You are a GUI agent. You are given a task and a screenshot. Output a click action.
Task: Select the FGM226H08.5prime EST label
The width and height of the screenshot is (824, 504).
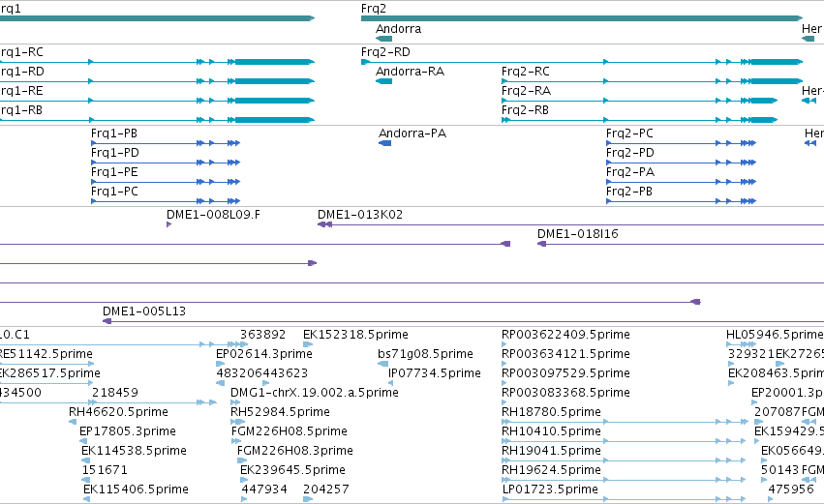coord(290,431)
